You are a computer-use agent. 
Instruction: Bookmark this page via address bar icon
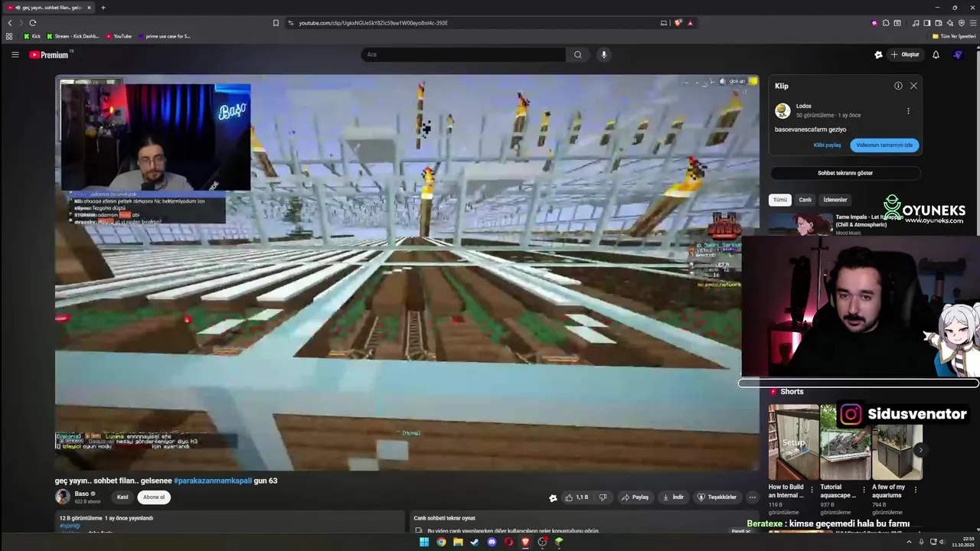click(x=276, y=23)
